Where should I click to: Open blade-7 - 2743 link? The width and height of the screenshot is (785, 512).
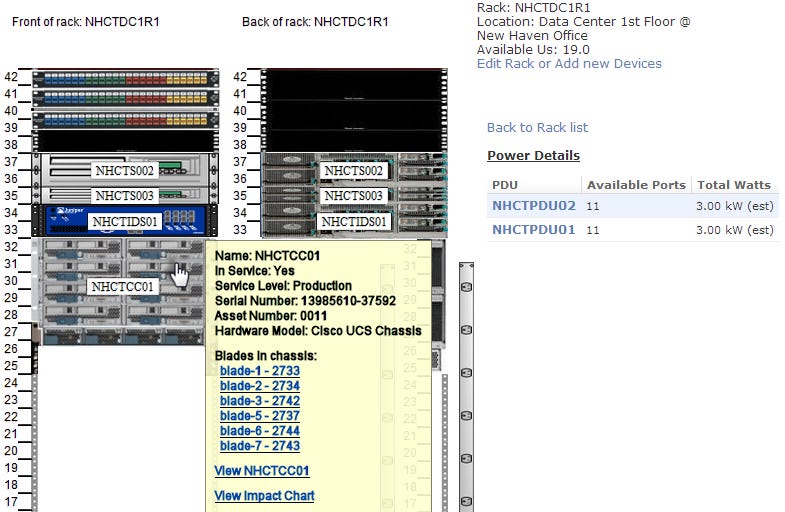point(260,446)
